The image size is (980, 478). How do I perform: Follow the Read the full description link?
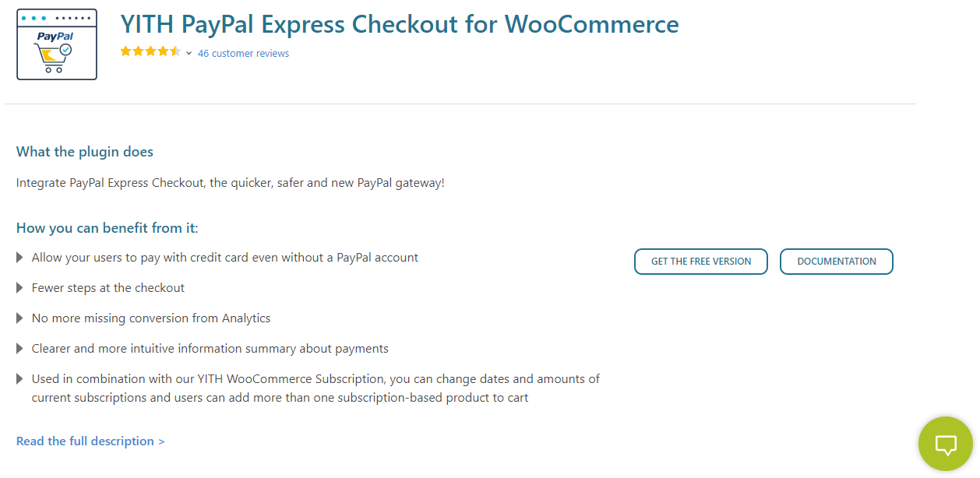90,441
